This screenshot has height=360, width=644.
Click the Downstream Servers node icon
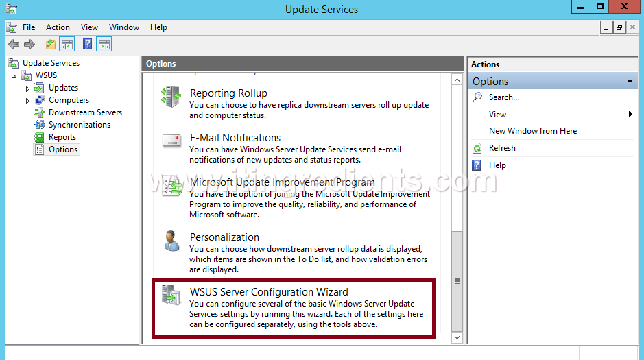coord(39,112)
